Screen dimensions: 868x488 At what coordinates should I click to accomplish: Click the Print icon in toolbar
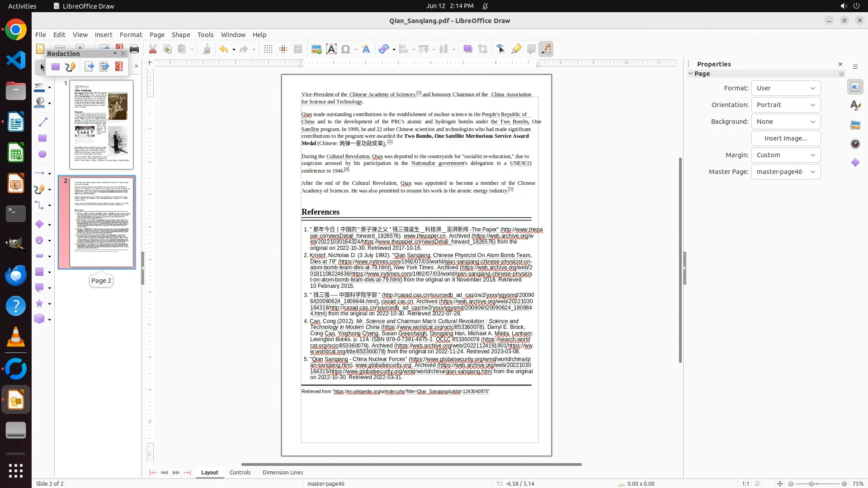point(134,49)
